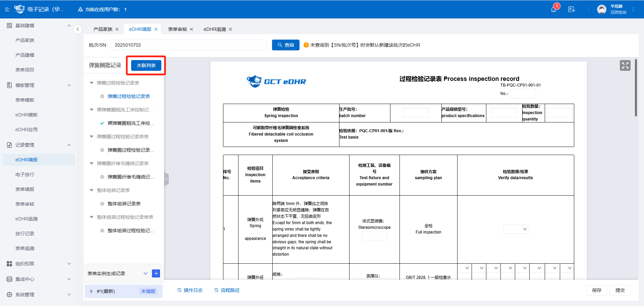The width and height of the screenshot is (644, 306).
Task: Switch to 表单审核 tab
Action: 177,29
